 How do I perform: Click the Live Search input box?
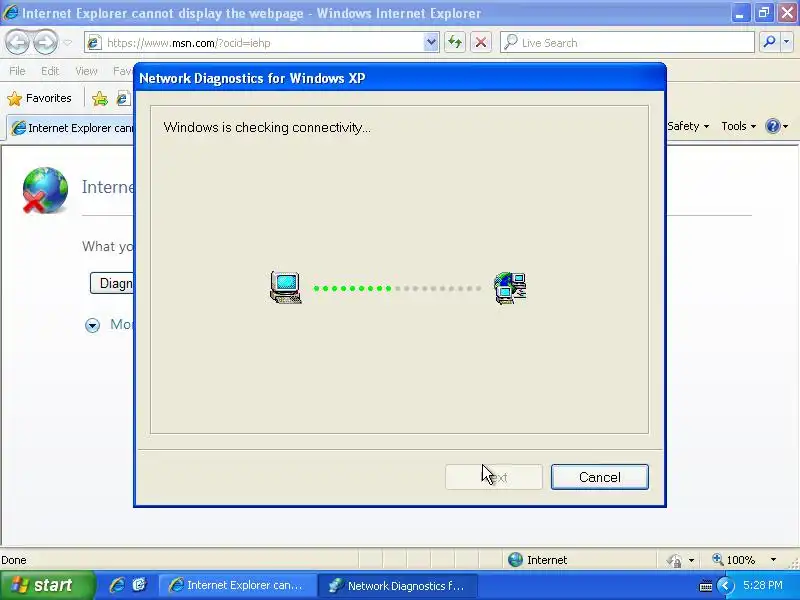(x=627, y=43)
